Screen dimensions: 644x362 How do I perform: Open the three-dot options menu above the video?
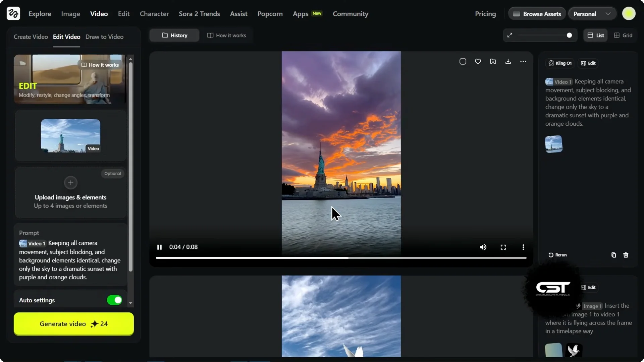point(523,61)
